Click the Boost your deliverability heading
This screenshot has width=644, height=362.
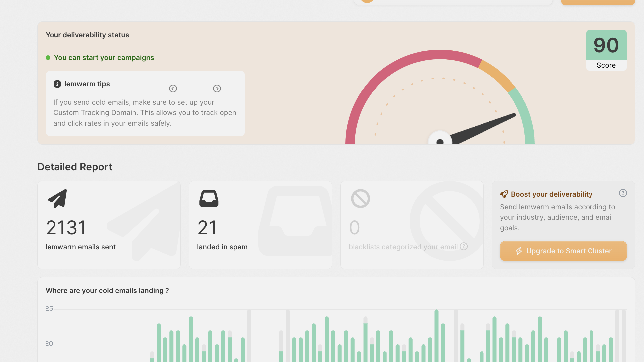(552, 194)
